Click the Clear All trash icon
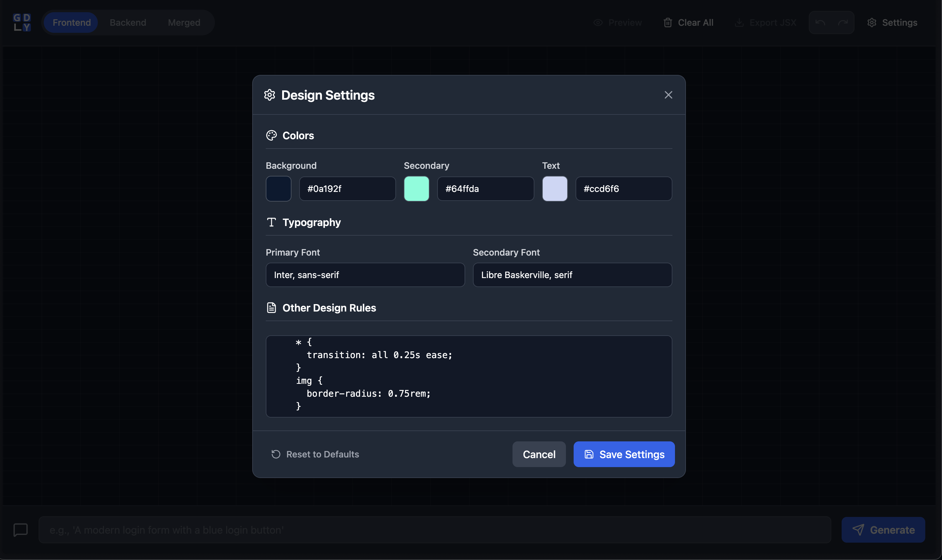The width and height of the screenshot is (942, 560). (x=668, y=23)
